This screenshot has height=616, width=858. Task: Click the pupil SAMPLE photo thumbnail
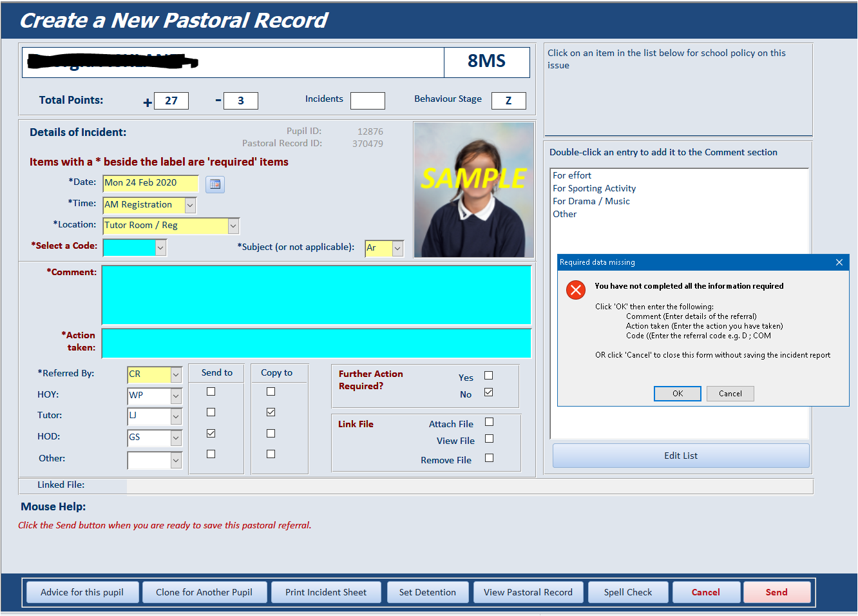474,190
